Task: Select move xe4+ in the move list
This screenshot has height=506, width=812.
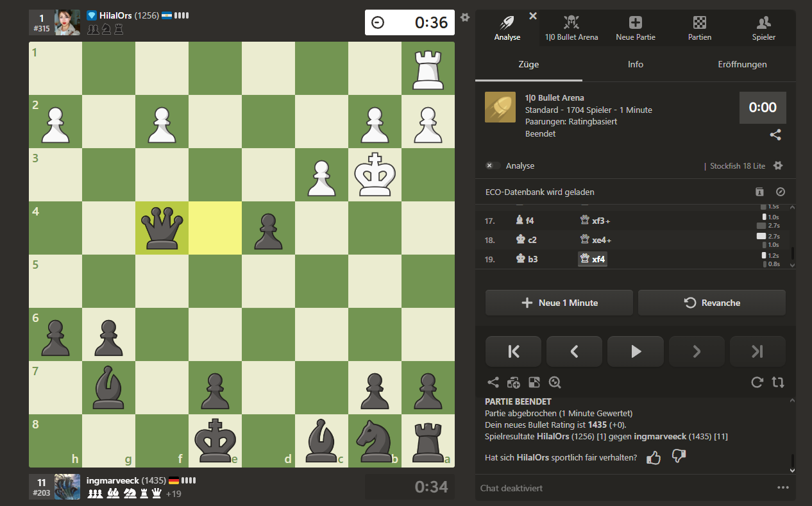Action: (594, 239)
